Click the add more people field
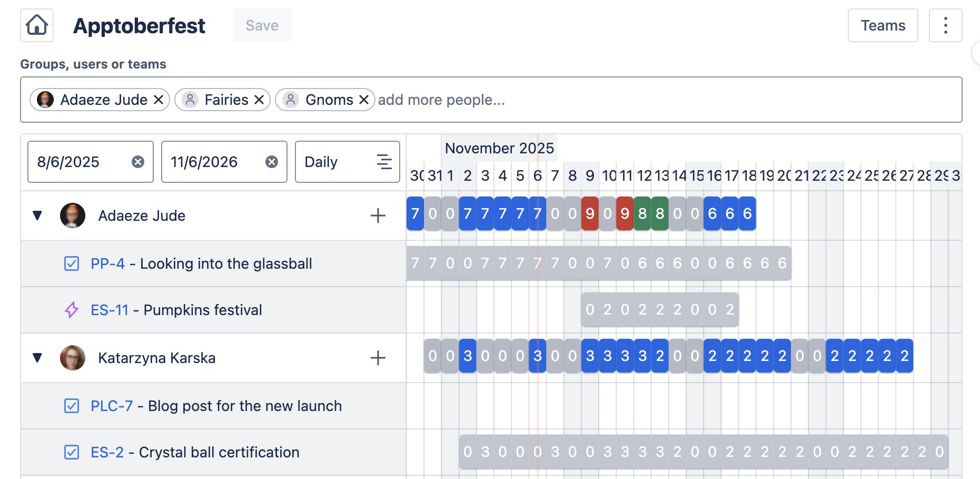Viewport: 980px width, 479px height. click(x=632, y=100)
